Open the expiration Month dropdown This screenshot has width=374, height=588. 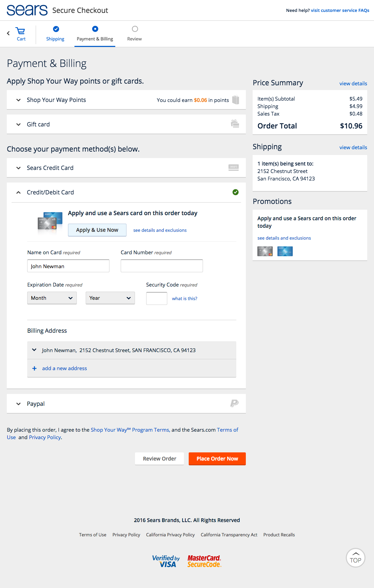click(x=52, y=298)
